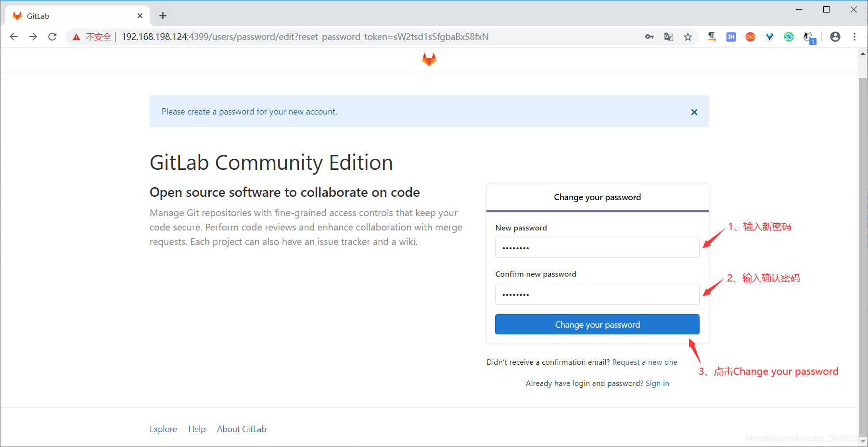Maximize the browser window
The image size is (868, 447).
click(x=826, y=10)
